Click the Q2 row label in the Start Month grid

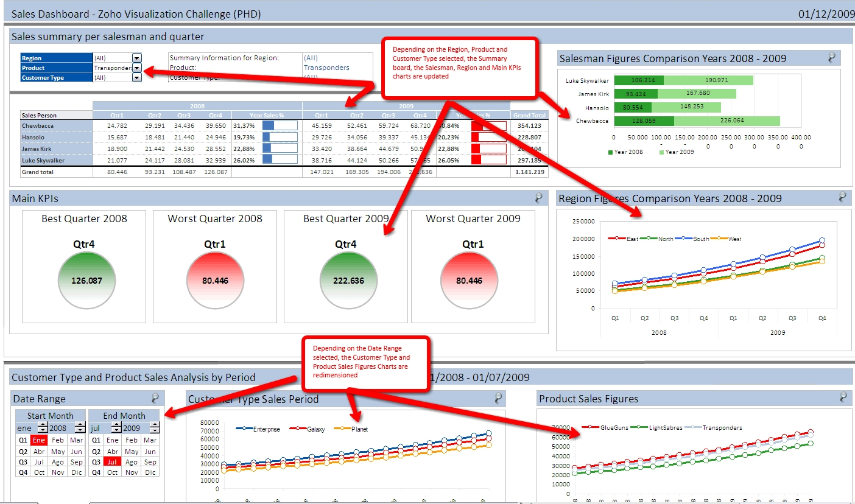[x=23, y=451]
